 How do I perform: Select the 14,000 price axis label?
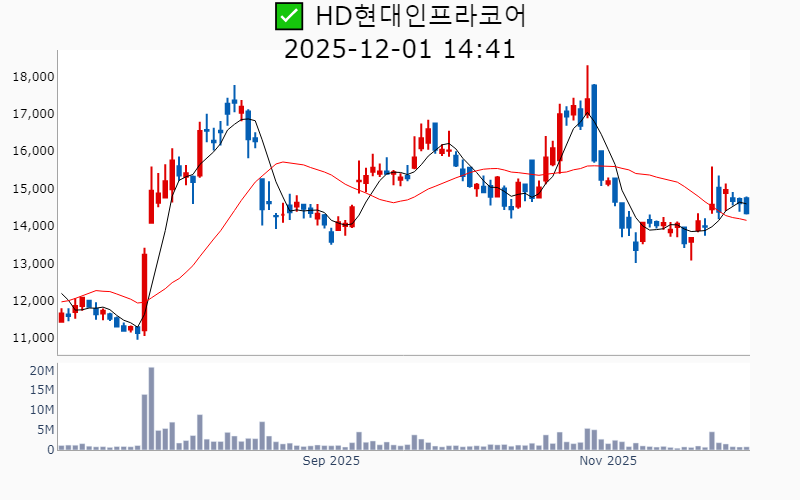coord(34,226)
